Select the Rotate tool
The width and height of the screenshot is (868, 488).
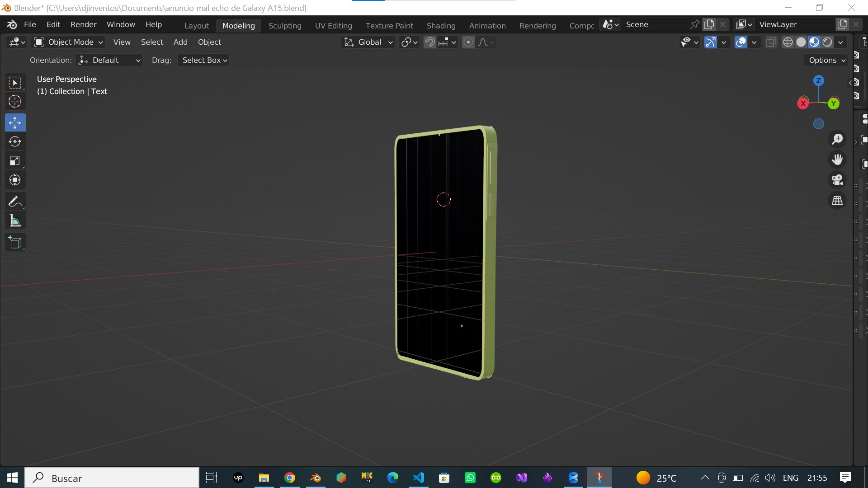(15, 142)
